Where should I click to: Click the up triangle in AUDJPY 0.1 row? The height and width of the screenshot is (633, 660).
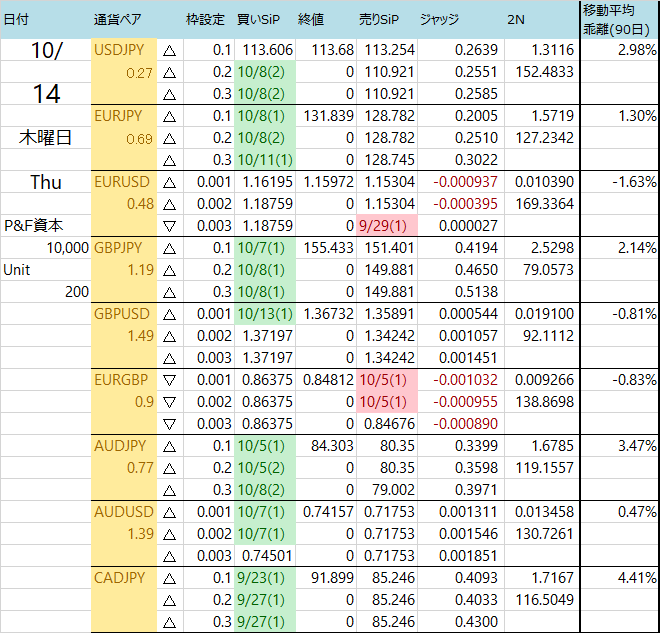click(169, 447)
